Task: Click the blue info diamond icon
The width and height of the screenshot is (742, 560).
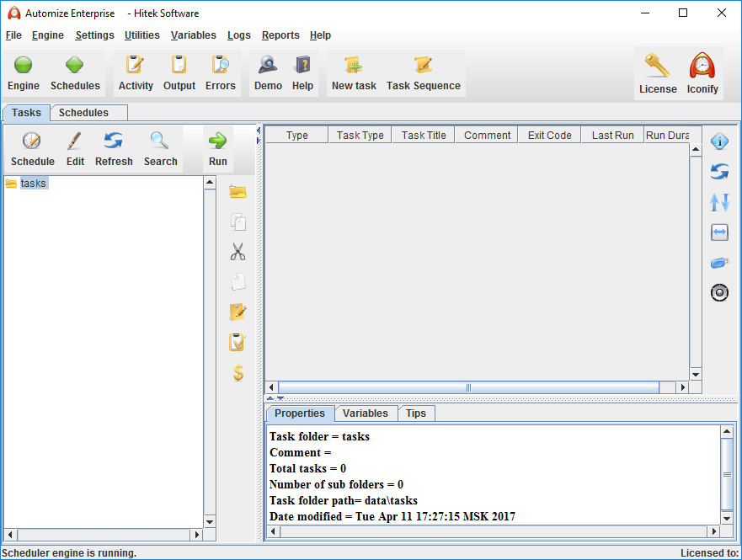Action: pyautogui.click(x=719, y=141)
